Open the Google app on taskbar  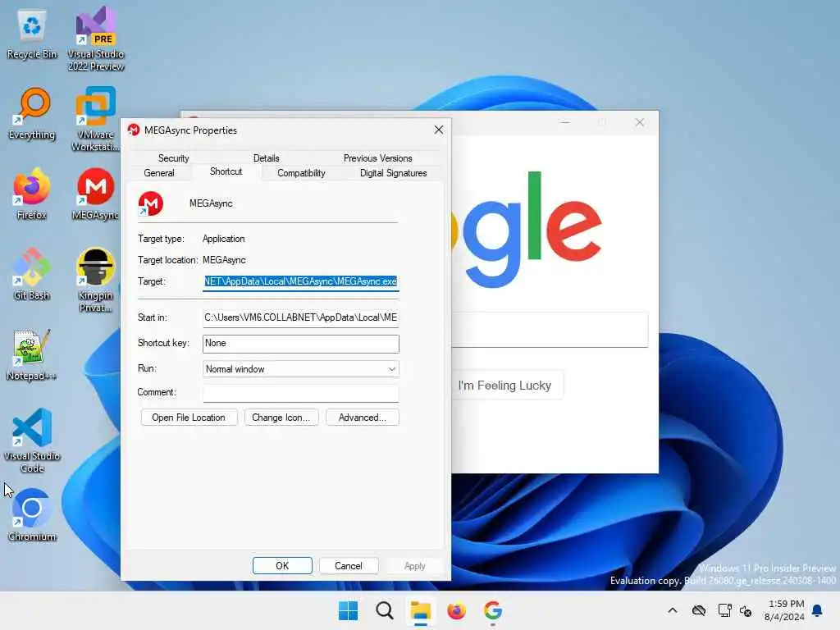click(x=493, y=610)
